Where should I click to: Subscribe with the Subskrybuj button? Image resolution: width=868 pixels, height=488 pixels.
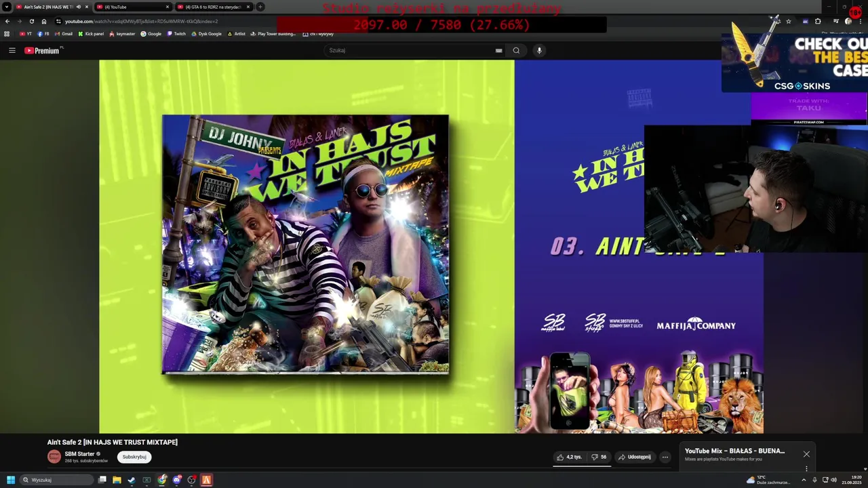point(134,457)
